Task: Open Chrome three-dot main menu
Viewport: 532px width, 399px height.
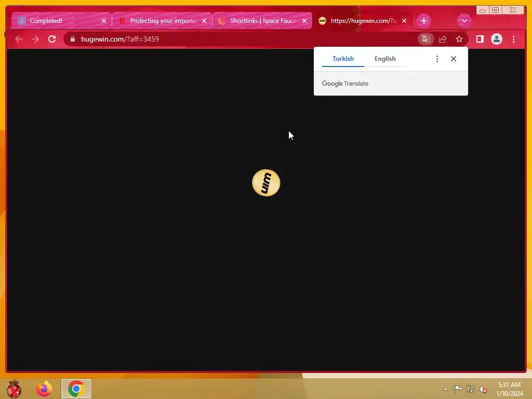Action: tap(513, 39)
